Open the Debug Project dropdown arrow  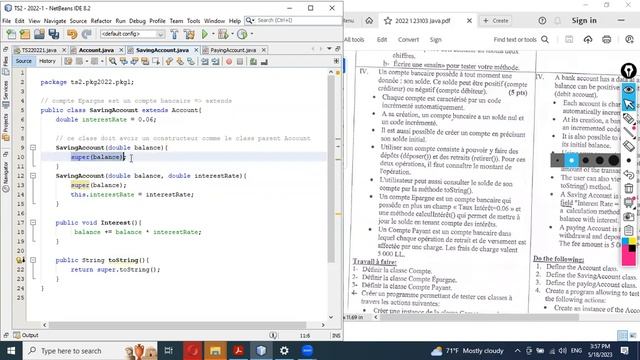point(232,34)
